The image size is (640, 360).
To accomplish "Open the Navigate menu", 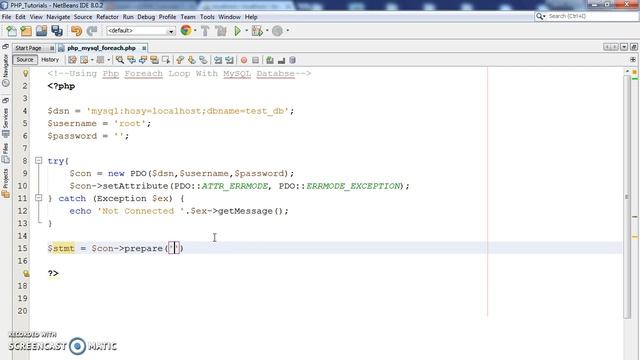I will click(58, 17).
